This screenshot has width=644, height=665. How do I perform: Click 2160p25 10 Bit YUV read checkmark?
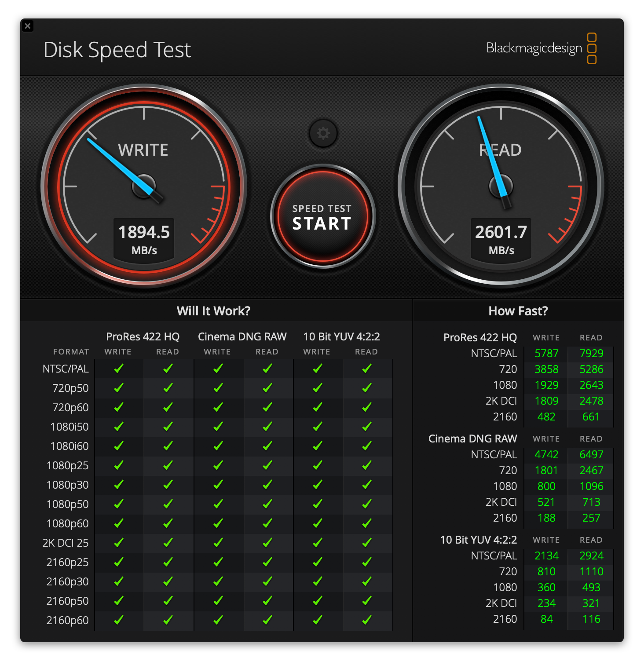pos(366,562)
